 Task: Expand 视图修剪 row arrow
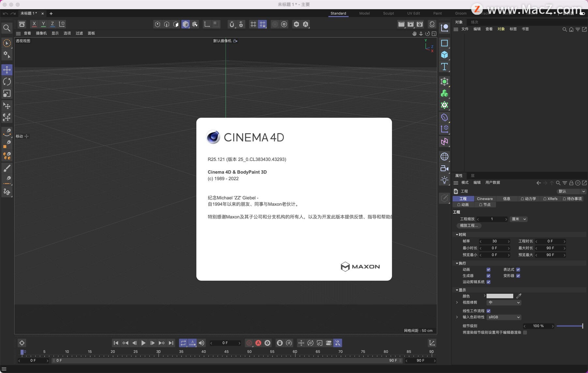point(457,303)
